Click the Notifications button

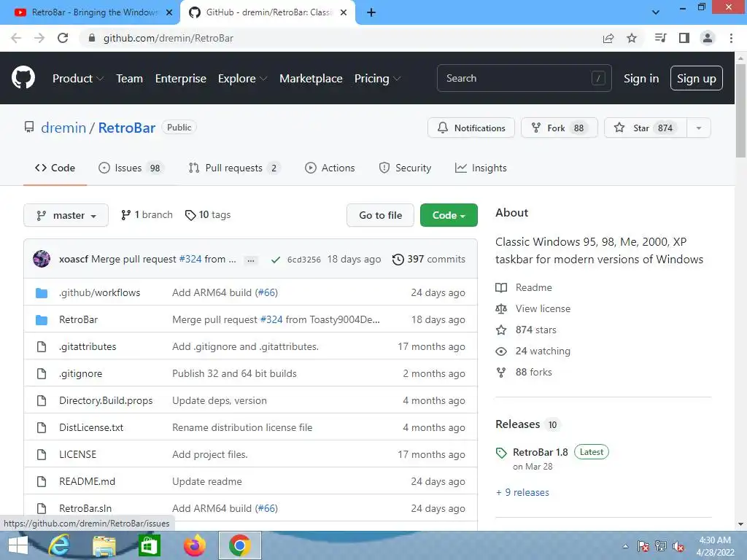471,128
